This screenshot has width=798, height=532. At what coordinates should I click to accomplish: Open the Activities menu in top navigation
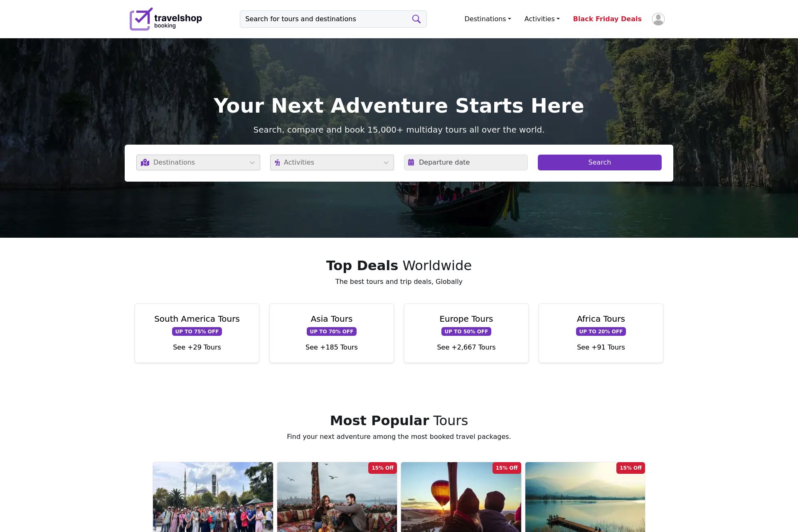pyautogui.click(x=542, y=19)
